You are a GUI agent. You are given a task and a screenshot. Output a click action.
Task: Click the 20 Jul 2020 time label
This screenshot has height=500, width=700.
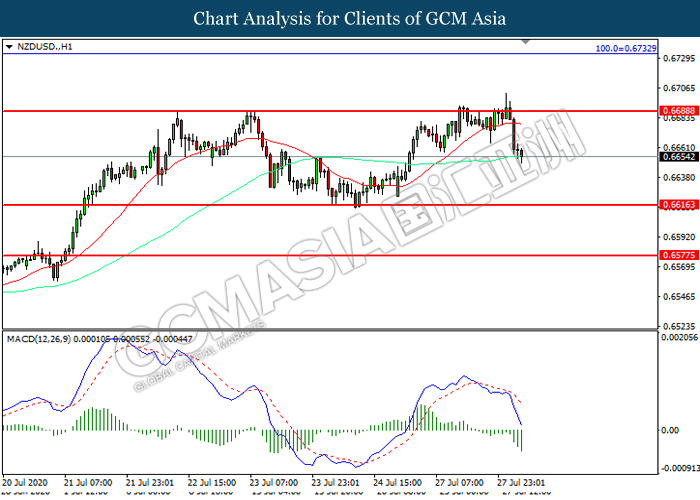25,483
